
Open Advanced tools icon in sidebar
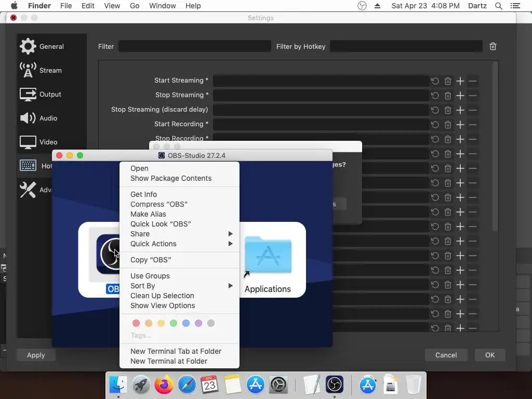[x=28, y=190]
